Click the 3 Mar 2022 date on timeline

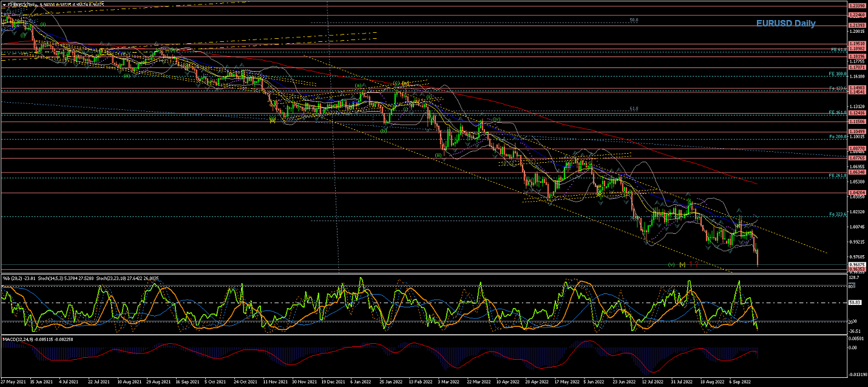coord(449,383)
